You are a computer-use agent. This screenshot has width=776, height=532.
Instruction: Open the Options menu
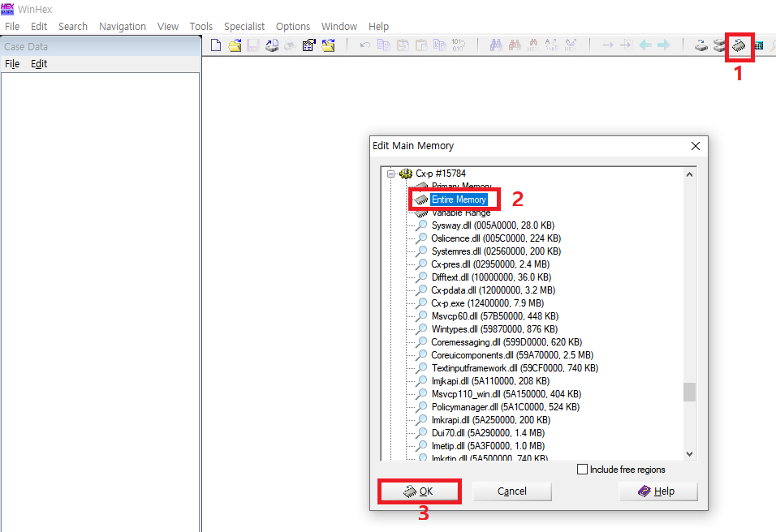(x=292, y=26)
